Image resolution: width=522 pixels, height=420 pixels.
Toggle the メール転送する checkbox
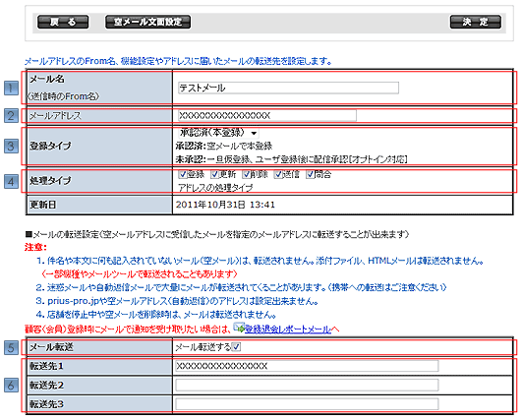pos(236,347)
